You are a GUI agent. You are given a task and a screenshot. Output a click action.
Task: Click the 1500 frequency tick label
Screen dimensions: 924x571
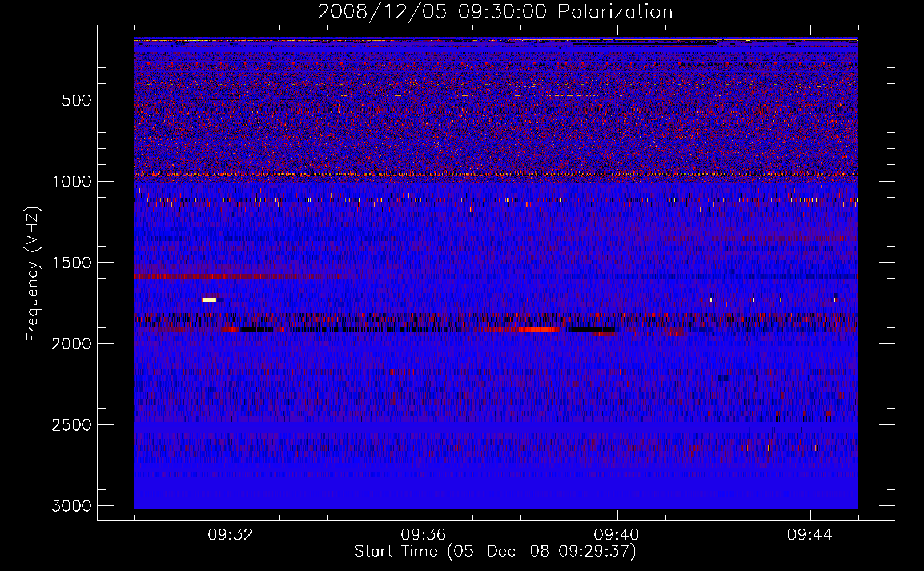pos(71,263)
